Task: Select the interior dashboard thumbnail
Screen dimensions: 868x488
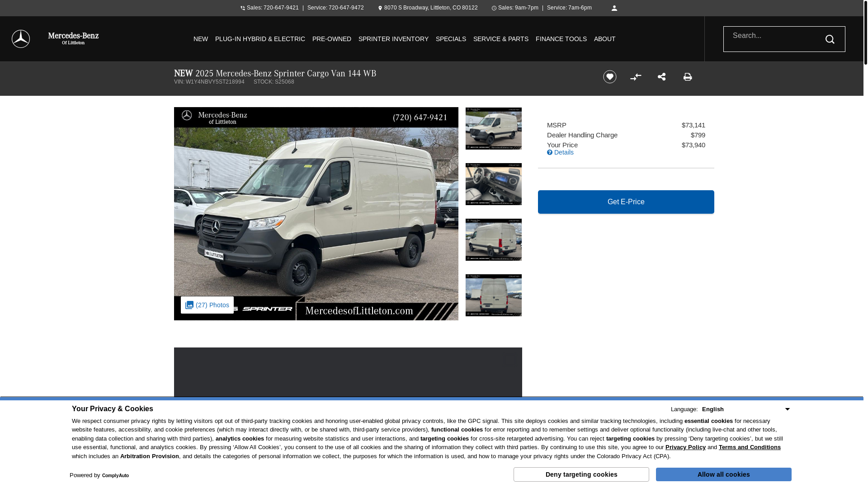Action: point(494,184)
